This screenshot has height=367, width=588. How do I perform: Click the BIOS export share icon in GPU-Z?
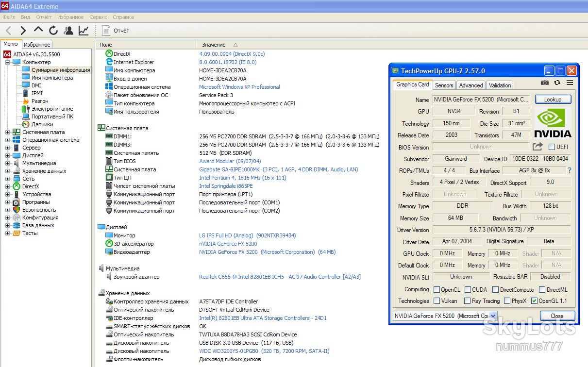(x=538, y=147)
